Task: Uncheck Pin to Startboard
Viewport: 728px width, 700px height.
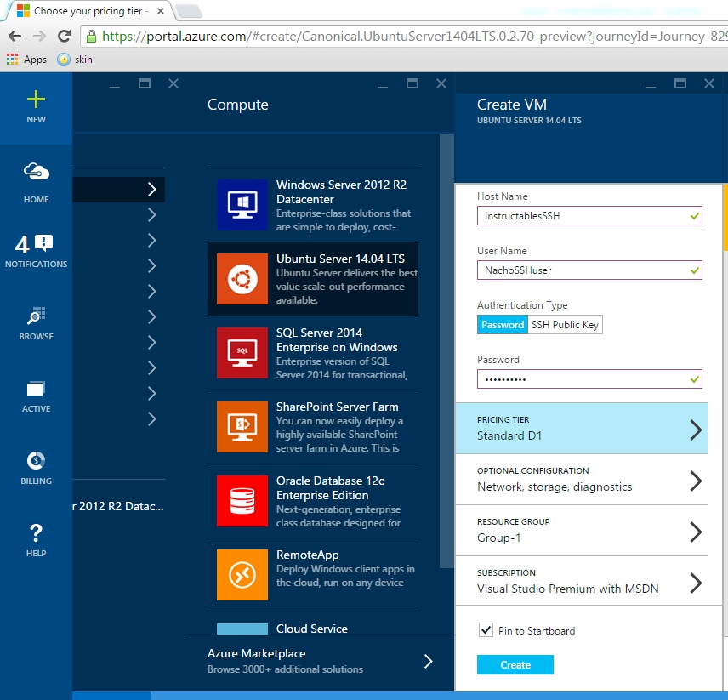Action: point(486,630)
